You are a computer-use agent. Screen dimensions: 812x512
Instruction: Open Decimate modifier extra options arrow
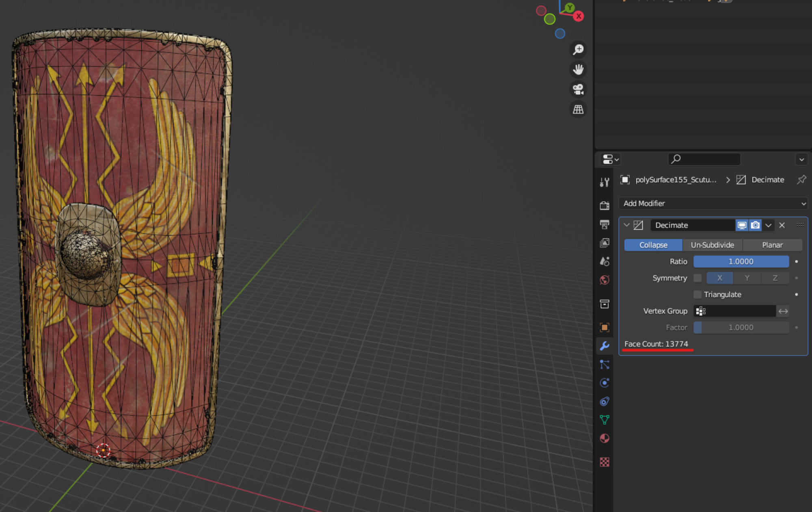tap(768, 225)
